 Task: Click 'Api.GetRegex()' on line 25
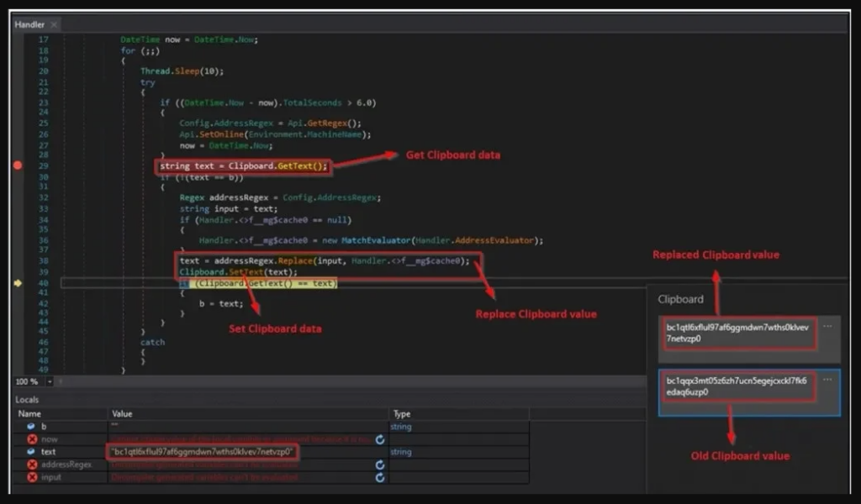coord(324,123)
